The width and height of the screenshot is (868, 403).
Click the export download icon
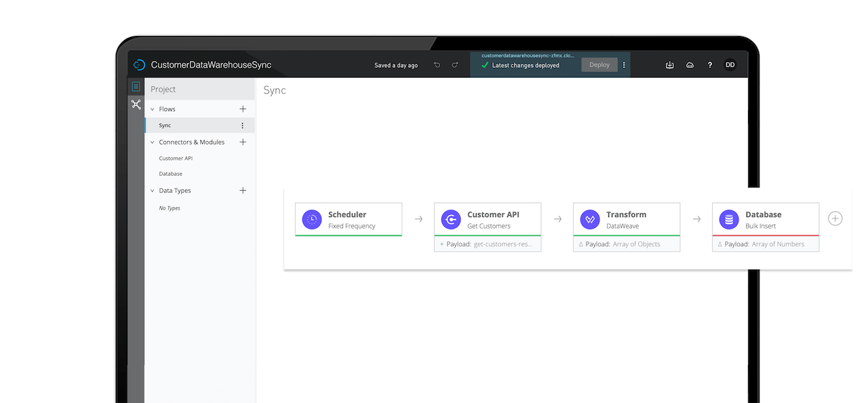pos(669,65)
